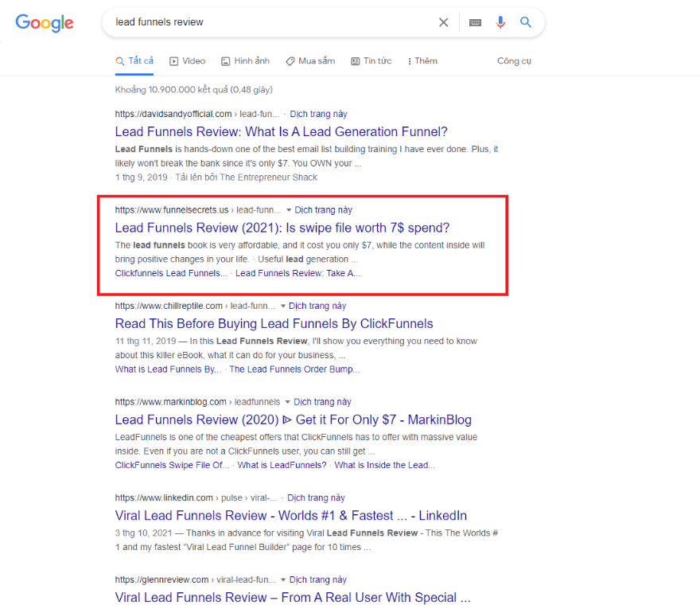Click 'Dịch trang này' for funnelsecrets.us result
Image resolution: width=700 pixels, height=605 pixels.
(323, 210)
